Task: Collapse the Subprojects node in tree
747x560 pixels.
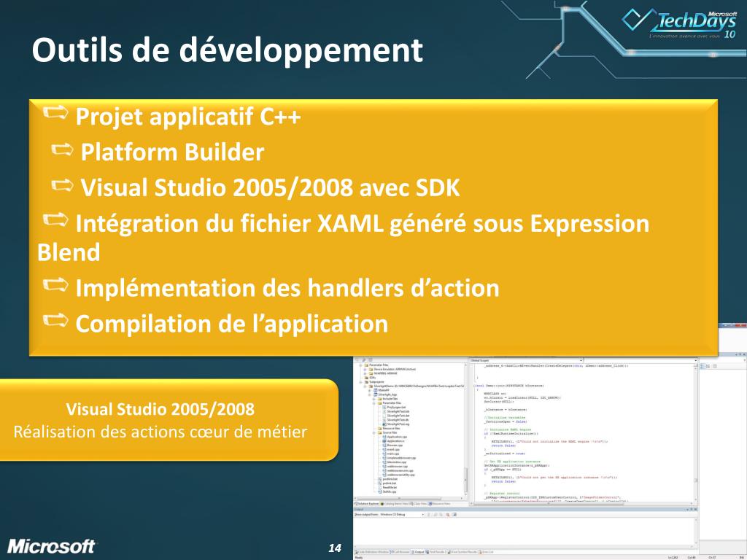Action: [x=361, y=382]
